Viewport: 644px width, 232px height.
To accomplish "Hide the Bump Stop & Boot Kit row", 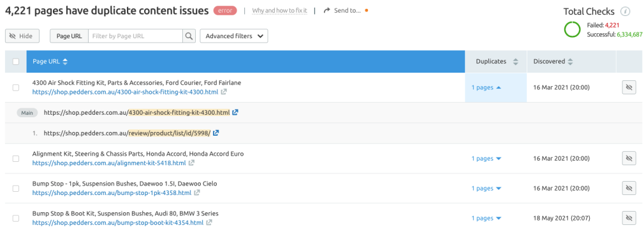I will [629, 219].
